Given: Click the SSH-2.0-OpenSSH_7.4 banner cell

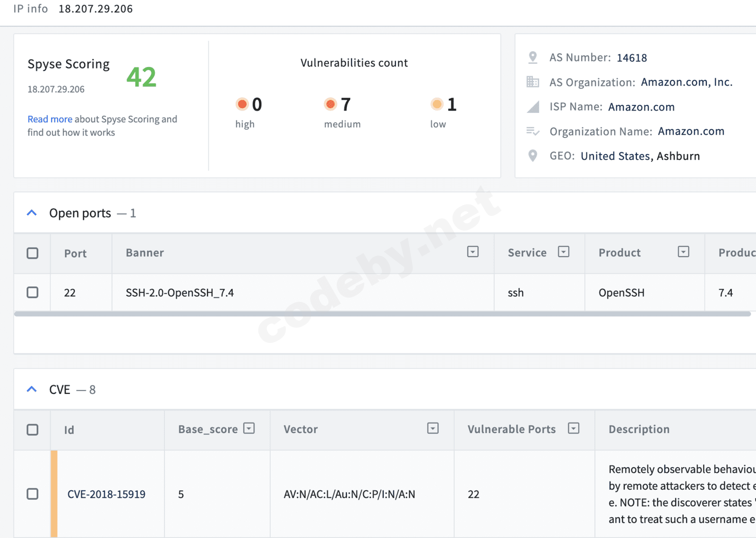Looking at the screenshot, I should pos(303,292).
